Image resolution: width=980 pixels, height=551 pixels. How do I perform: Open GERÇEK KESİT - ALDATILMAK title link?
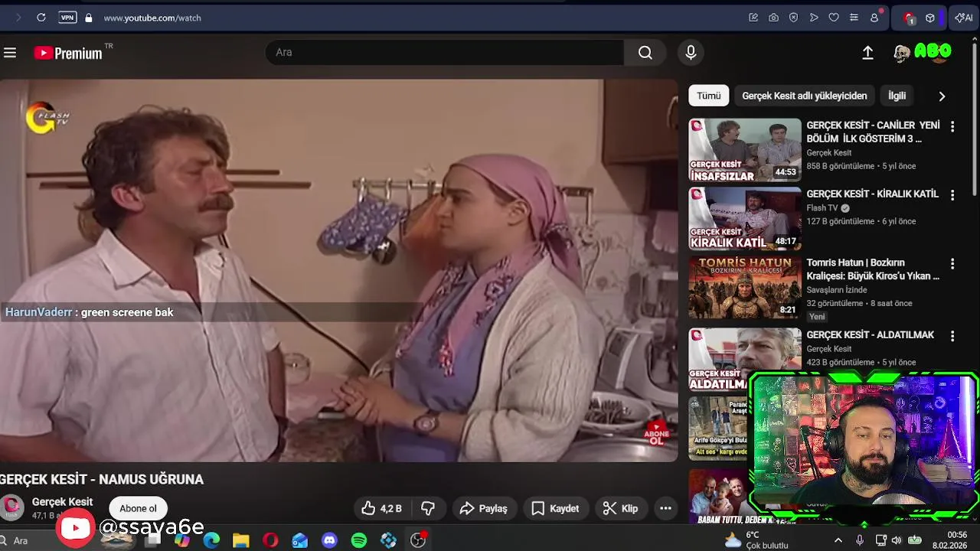[871, 334]
